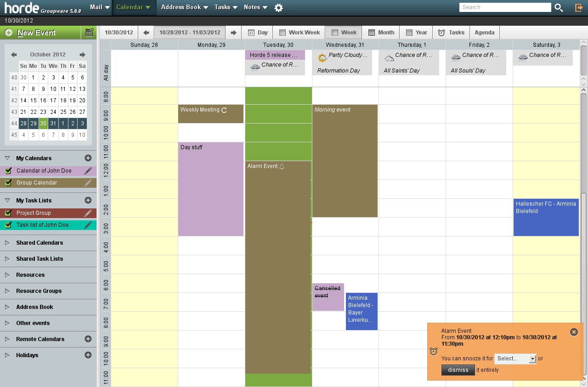Toggle the Project Group task list checkbox
The width and height of the screenshot is (588, 387).
tap(8, 213)
